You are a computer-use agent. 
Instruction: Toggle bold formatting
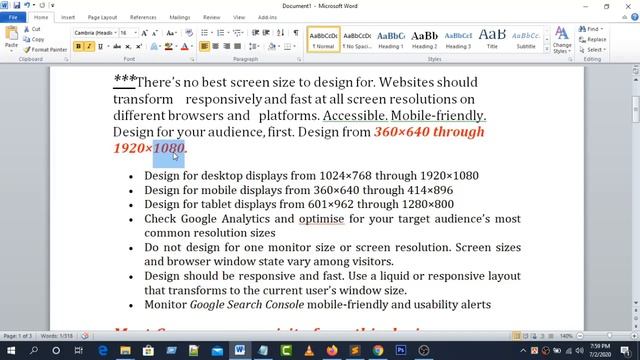78,47
